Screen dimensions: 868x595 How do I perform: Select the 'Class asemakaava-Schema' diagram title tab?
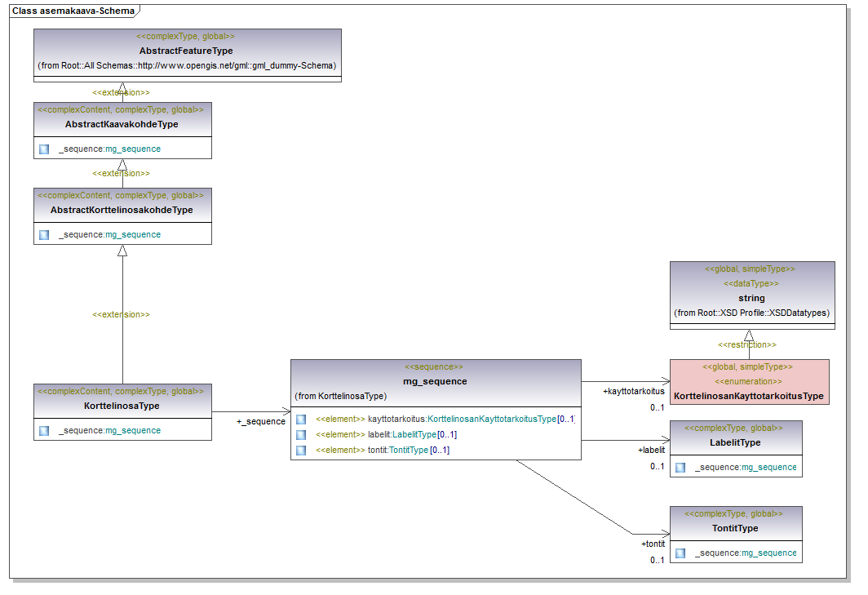pos(73,11)
